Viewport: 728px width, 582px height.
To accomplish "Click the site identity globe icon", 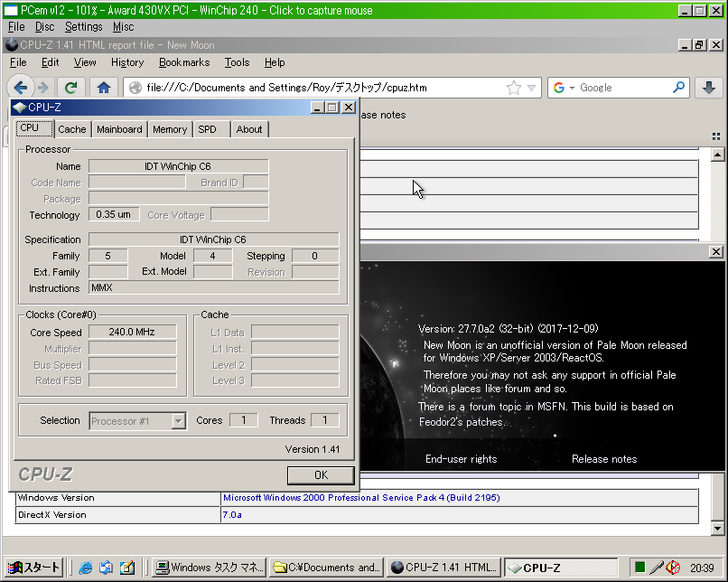I will 135,88.
